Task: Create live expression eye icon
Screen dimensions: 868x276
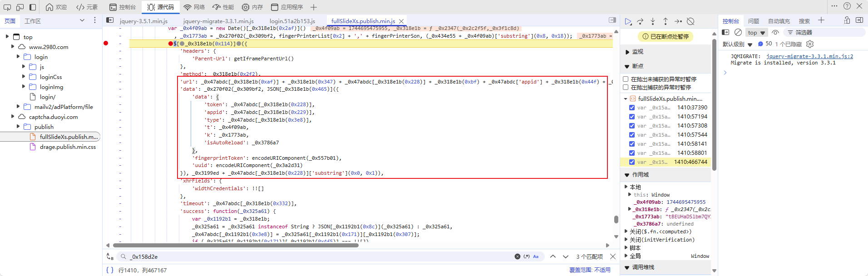Action: 775,32
